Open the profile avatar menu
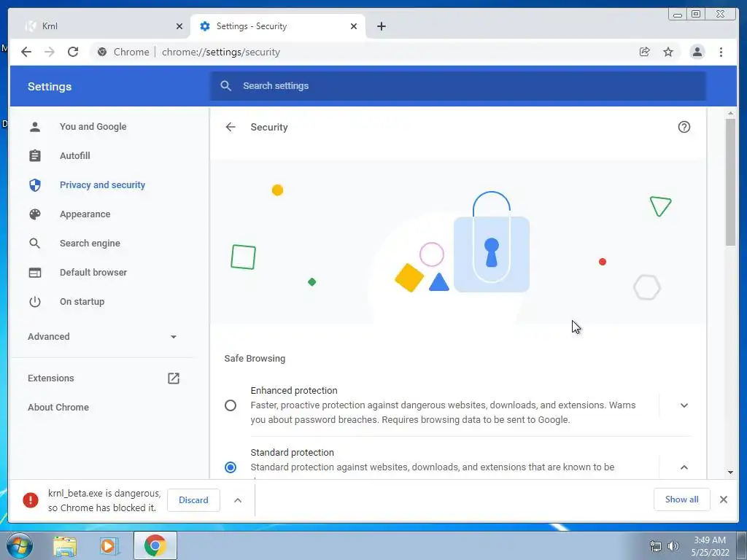Image resolution: width=747 pixels, height=560 pixels. (x=697, y=52)
